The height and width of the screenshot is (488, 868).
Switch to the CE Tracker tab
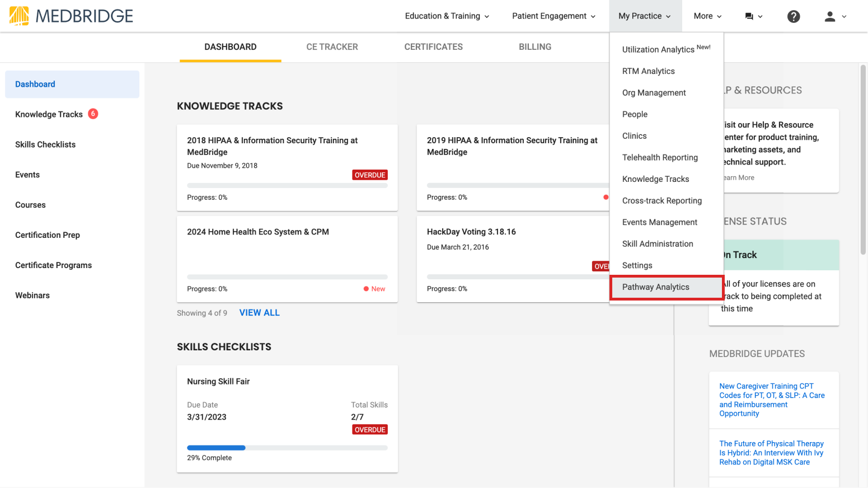[x=332, y=46]
